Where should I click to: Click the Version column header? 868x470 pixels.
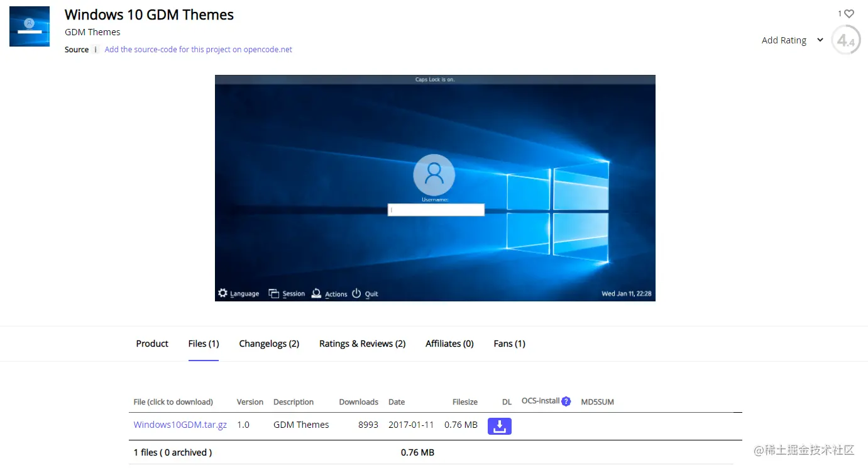point(250,402)
